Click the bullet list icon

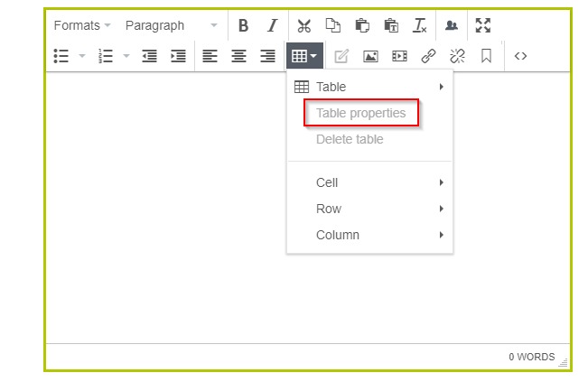[61, 56]
